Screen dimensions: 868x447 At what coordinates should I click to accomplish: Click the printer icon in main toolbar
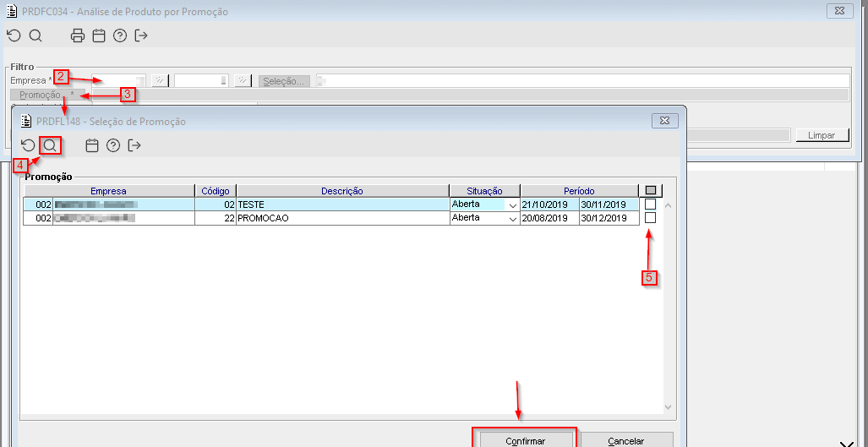point(78,36)
